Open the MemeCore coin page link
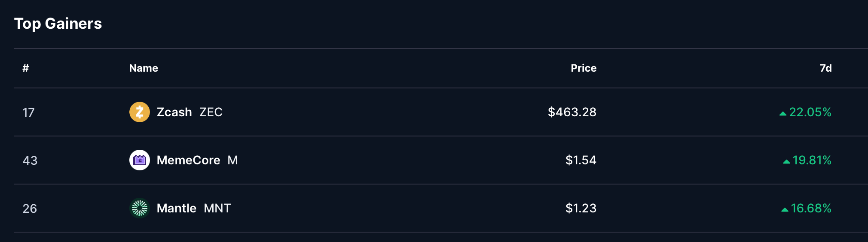 [x=188, y=160]
